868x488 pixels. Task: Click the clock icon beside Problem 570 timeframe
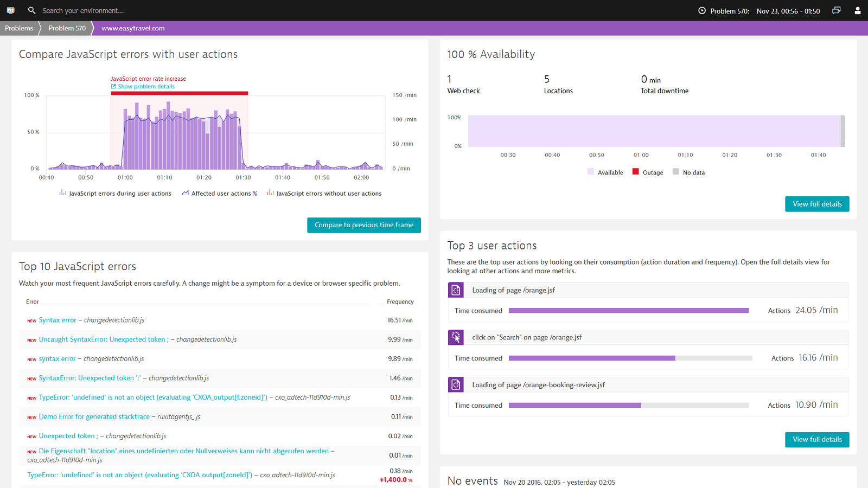point(702,10)
